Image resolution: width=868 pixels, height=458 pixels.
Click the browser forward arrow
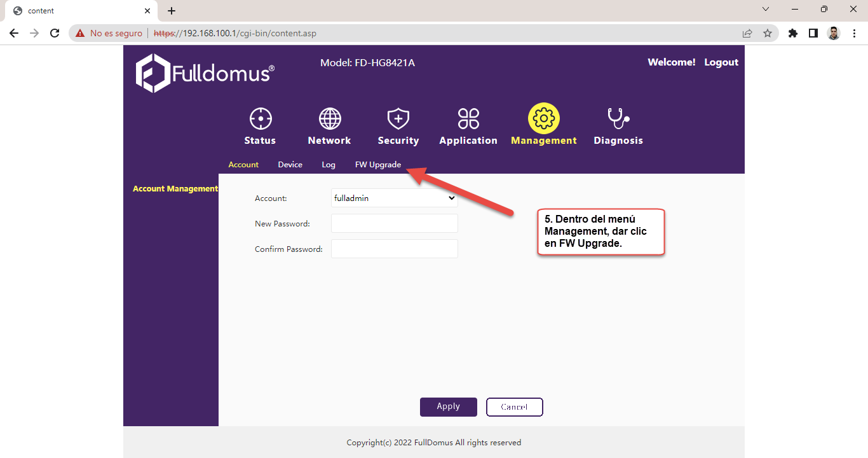[34, 33]
